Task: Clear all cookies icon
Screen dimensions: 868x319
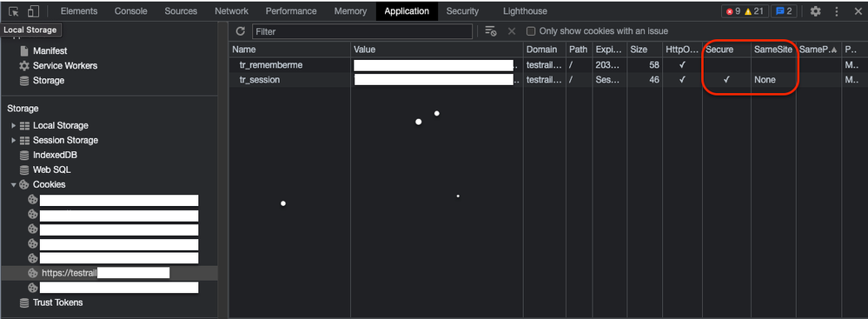Action: coord(490,31)
